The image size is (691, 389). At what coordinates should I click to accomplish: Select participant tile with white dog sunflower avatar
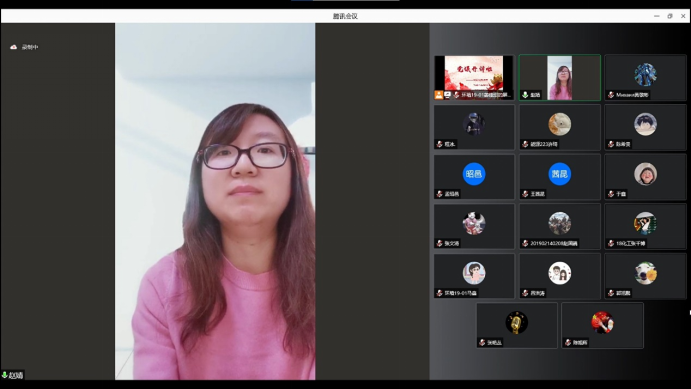pyautogui.click(x=645, y=276)
